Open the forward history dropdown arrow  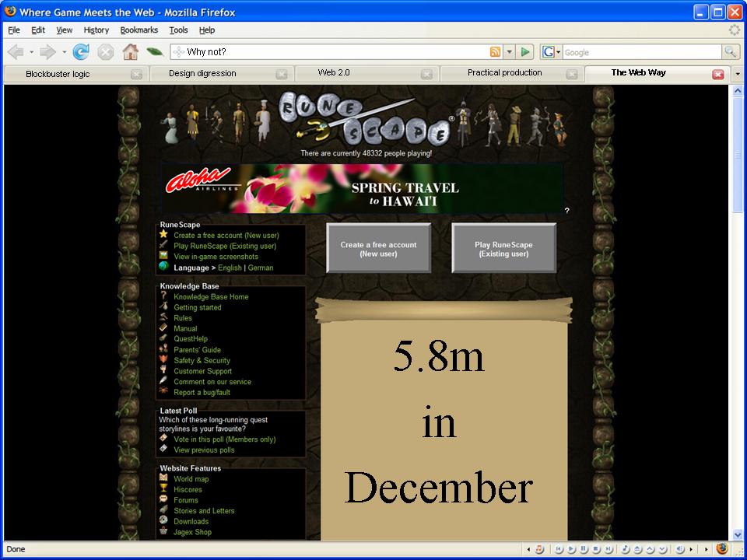click(64, 52)
